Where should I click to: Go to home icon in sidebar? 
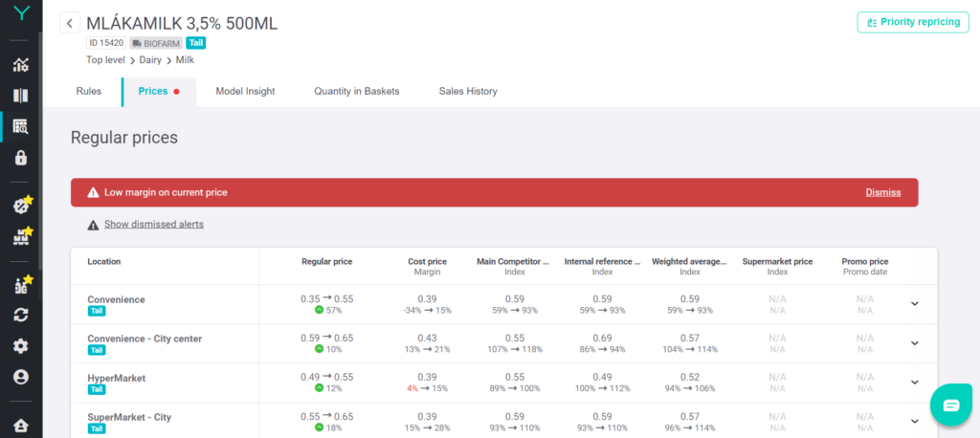[x=21, y=426]
